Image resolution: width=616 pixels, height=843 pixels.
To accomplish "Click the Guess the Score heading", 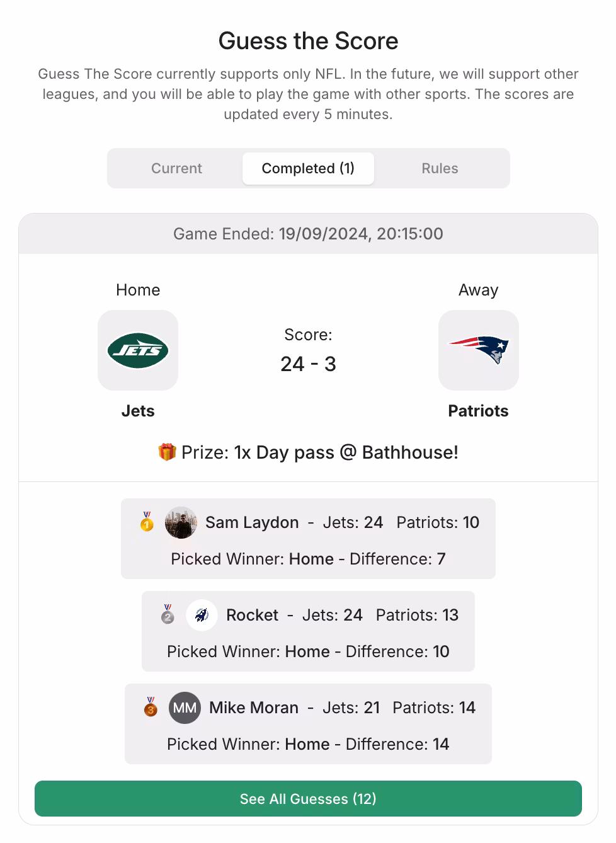I will [x=308, y=41].
